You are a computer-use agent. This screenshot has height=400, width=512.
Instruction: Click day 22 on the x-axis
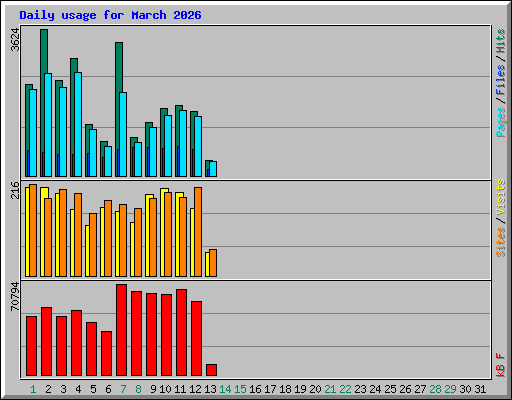click(345, 389)
